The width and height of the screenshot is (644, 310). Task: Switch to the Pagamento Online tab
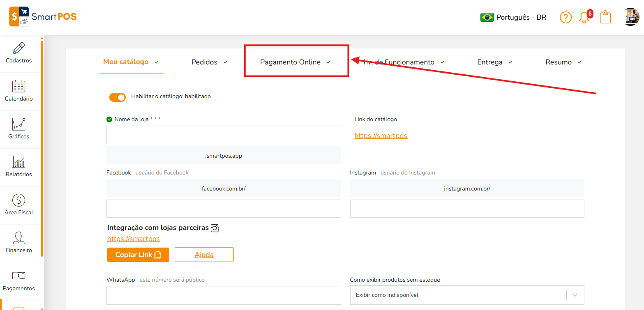[x=290, y=62]
